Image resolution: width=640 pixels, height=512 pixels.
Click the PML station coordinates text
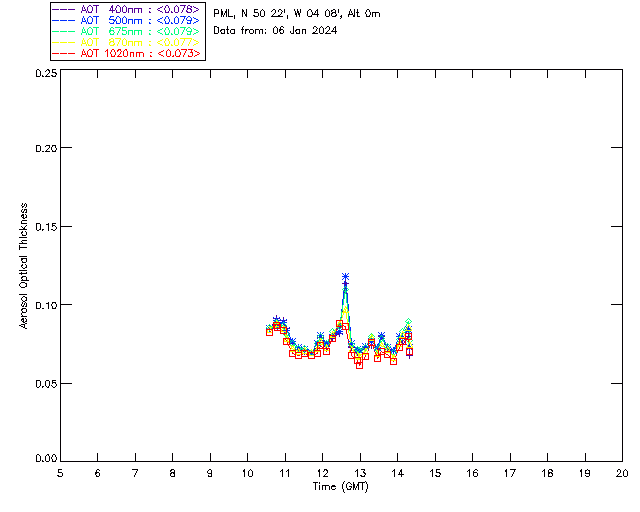pyautogui.click(x=297, y=14)
